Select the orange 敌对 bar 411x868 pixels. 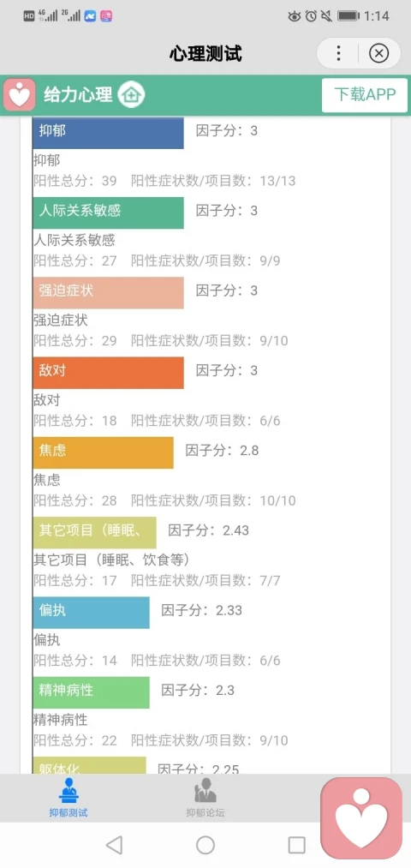(x=109, y=373)
